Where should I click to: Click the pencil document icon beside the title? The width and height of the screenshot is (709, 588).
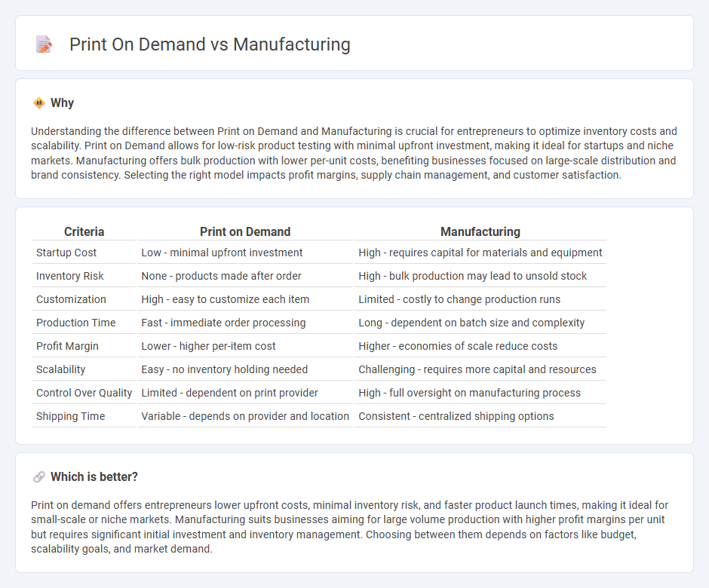pyautogui.click(x=44, y=44)
